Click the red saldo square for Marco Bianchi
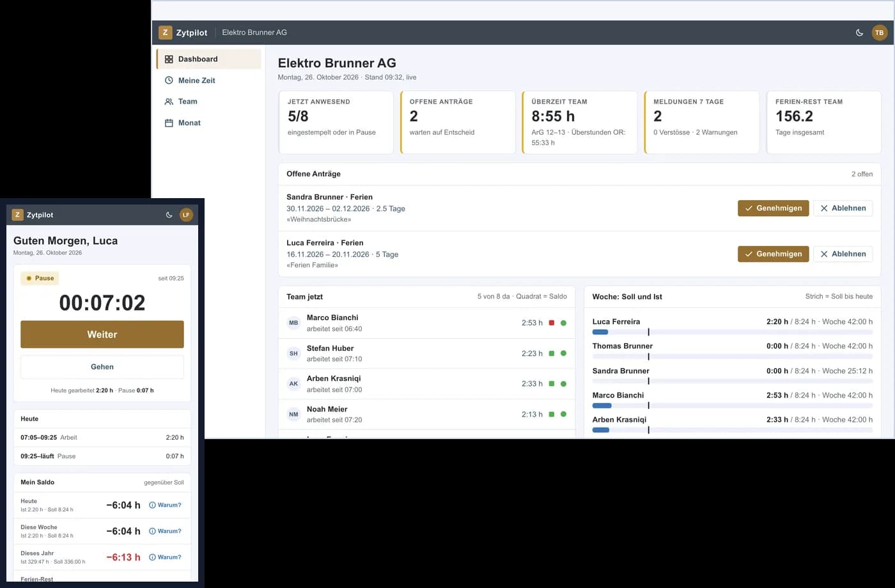The image size is (895, 588). (552, 323)
